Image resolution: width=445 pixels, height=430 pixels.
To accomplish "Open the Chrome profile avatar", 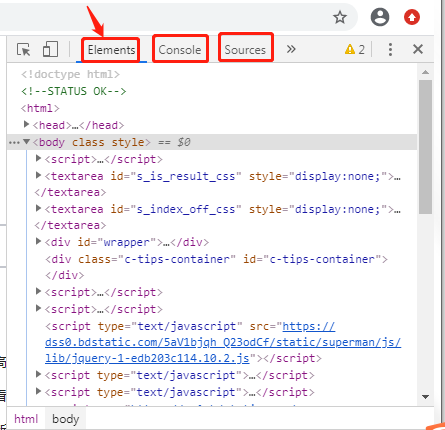I will click(380, 17).
